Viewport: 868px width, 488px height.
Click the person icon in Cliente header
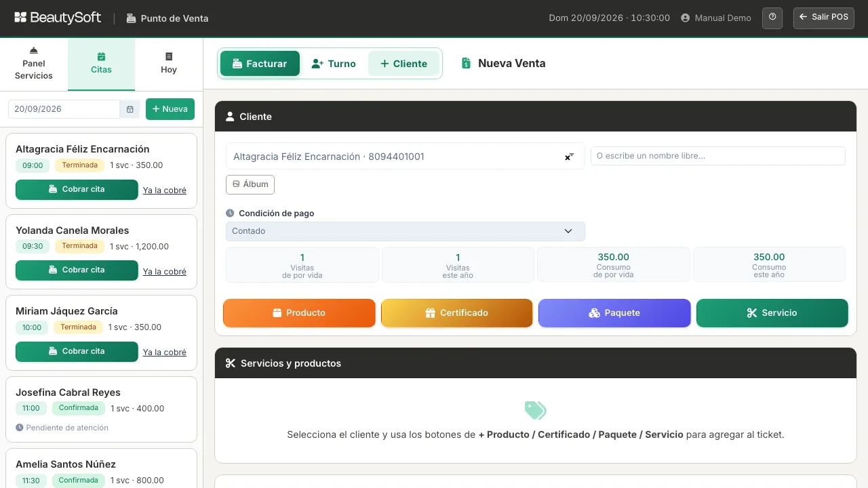point(230,117)
